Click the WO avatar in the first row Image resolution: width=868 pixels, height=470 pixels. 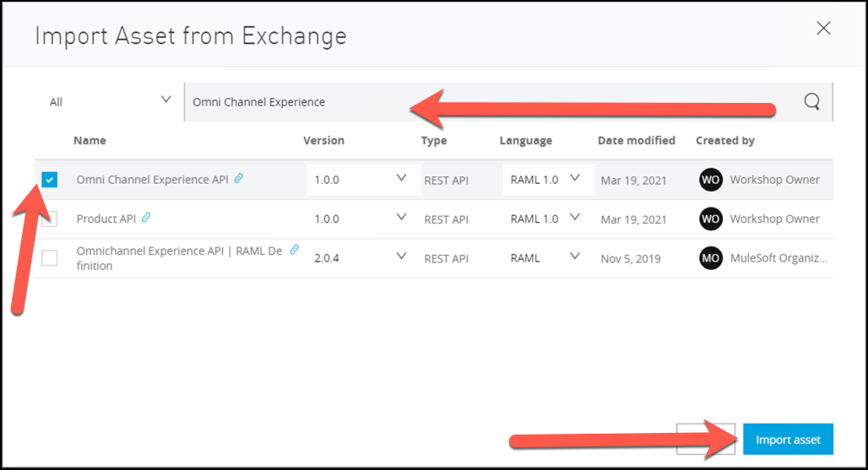pos(711,180)
